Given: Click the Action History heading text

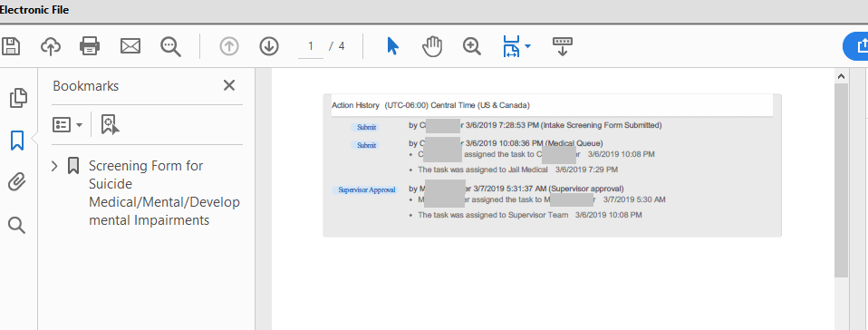Looking at the screenshot, I should [x=355, y=105].
